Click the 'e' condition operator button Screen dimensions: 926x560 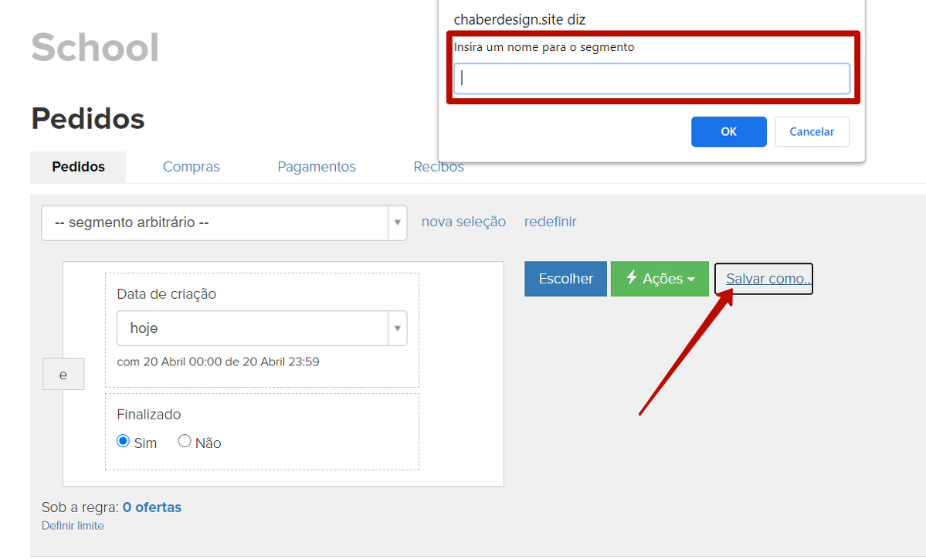pyautogui.click(x=63, y=375)
